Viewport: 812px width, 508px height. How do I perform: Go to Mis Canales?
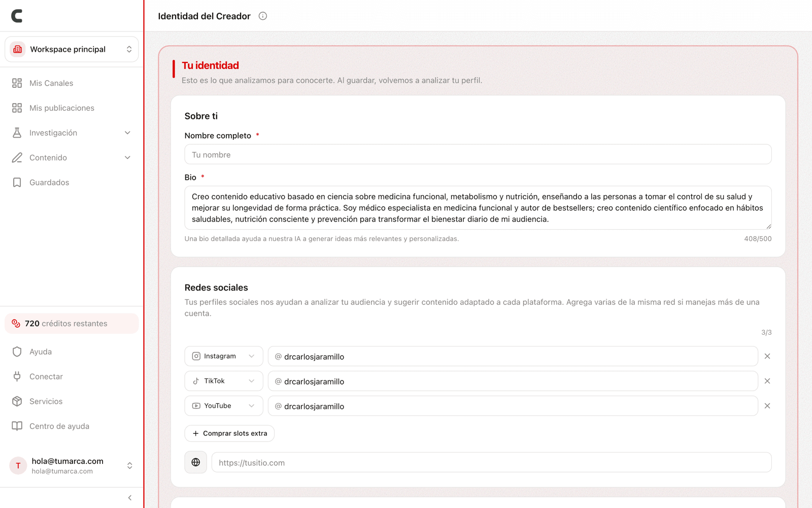[x=72, y=83]
